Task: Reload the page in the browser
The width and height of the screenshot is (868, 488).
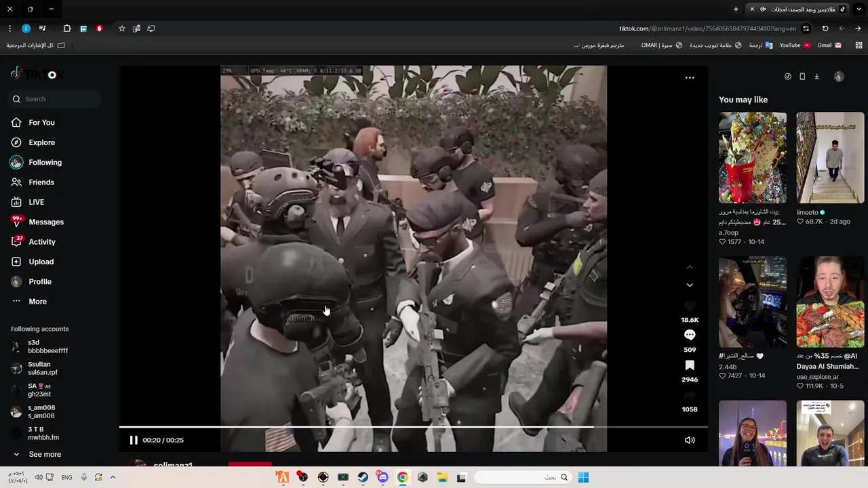Action: click(x=825, y=28)
